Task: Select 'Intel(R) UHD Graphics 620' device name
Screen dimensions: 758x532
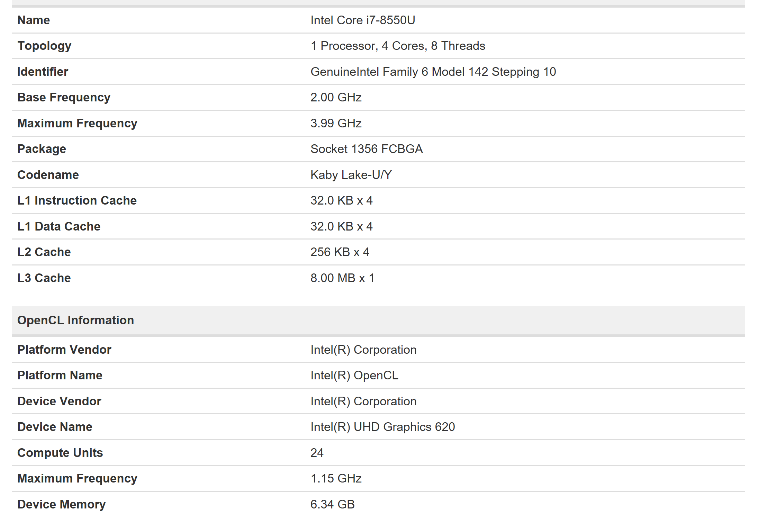Action: pos(382,427)
